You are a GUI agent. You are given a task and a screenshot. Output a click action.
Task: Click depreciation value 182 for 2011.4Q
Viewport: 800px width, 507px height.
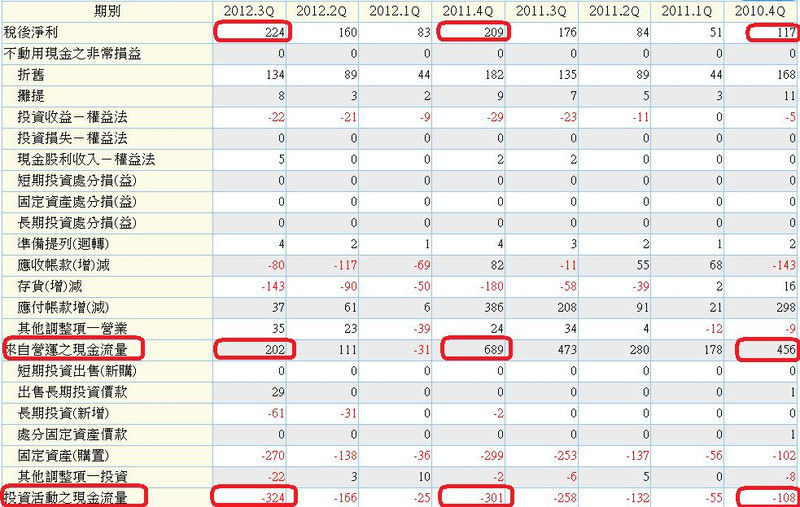[x=494, y=75]
